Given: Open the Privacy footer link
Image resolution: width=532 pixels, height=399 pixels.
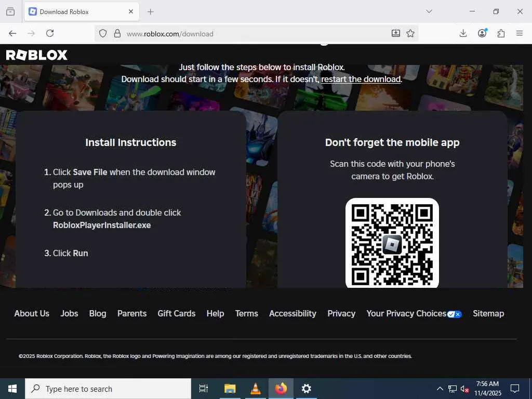Looking at the screenshot, I should pyautogui.click(x=341, y=313).
